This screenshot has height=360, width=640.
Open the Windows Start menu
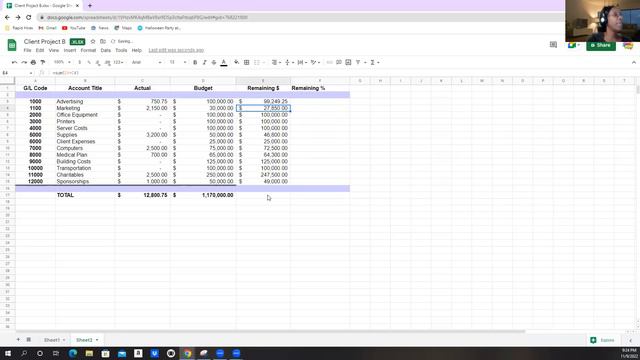tap(8, 353)
